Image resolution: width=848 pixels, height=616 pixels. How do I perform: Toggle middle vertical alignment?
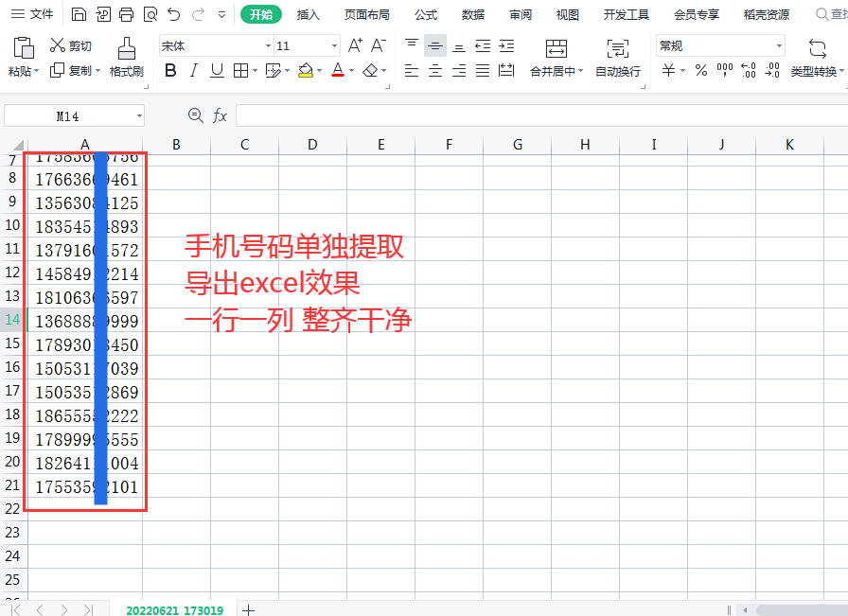[x=434, y=44]
